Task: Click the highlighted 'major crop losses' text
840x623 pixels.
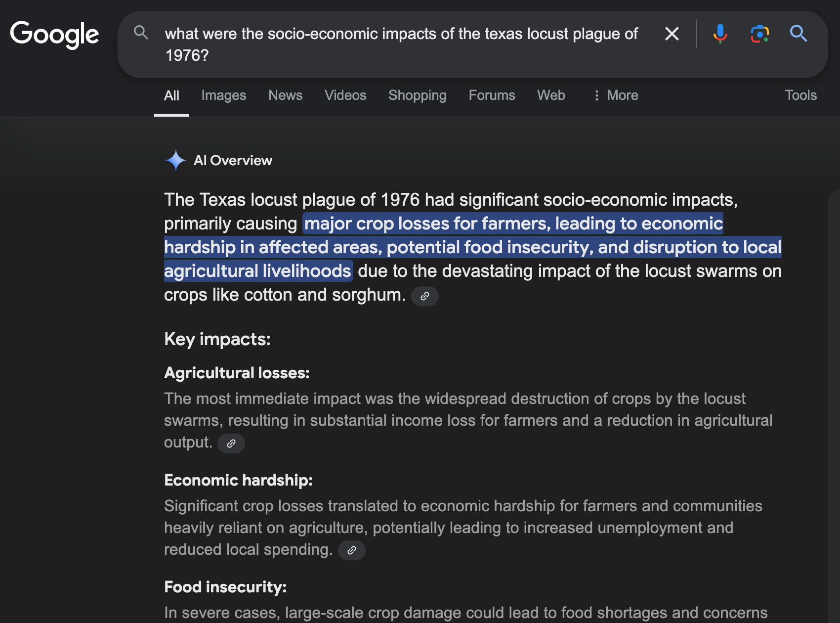Action: tap(472, 247)
